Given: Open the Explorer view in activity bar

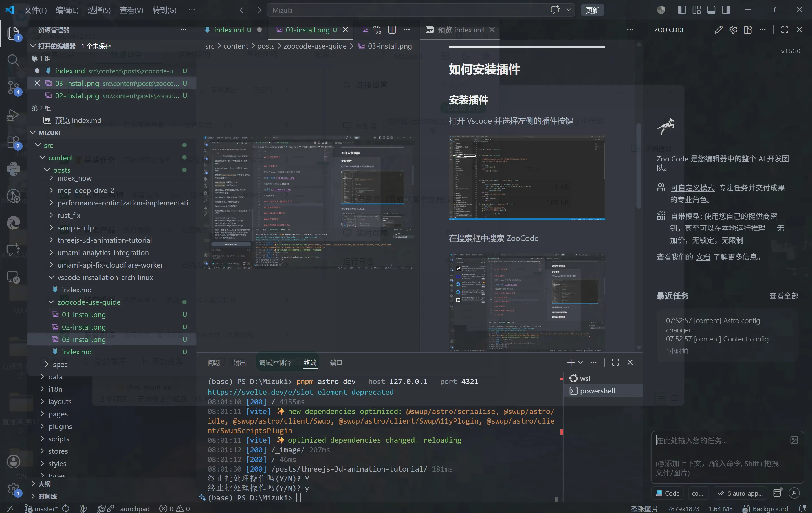Looking at the screenshot, I should (x=13, y=33).
